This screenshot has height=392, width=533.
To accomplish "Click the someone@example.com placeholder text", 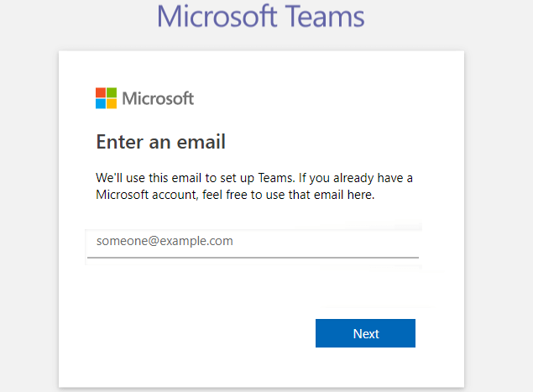I will tap(165, 241).
